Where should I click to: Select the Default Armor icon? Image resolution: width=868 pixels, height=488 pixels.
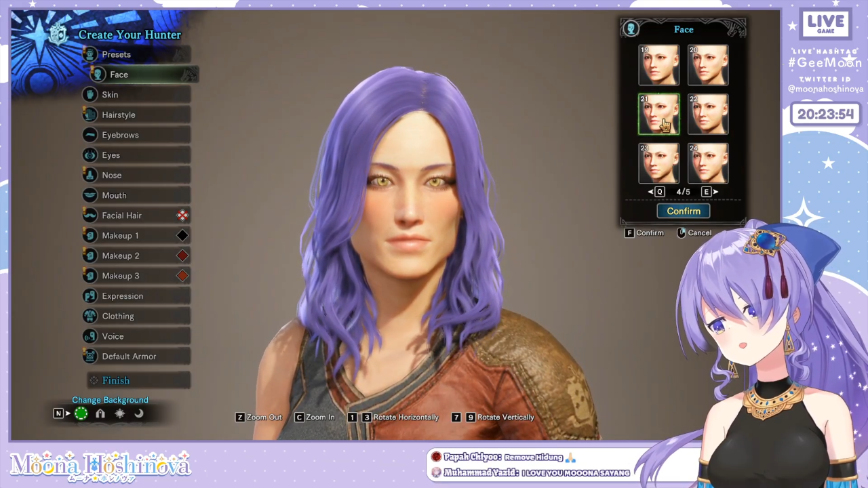pyautogui.click(x=90, y=357)
